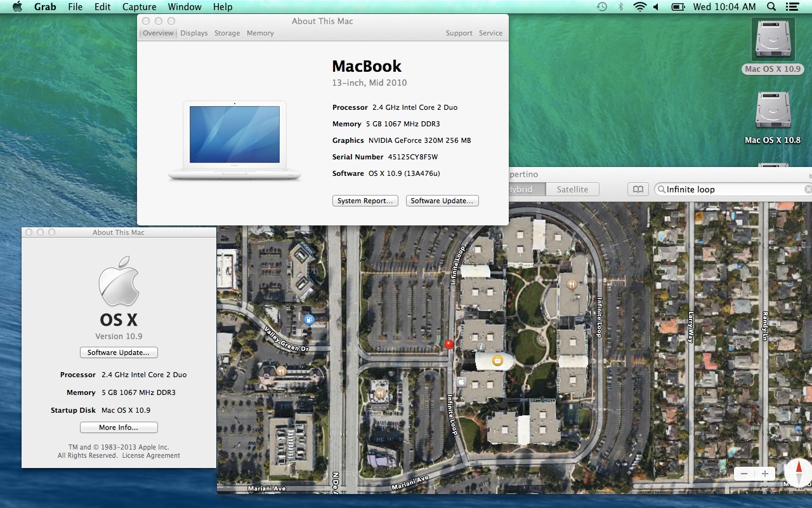Click Software Update... beside System Report

442,201
